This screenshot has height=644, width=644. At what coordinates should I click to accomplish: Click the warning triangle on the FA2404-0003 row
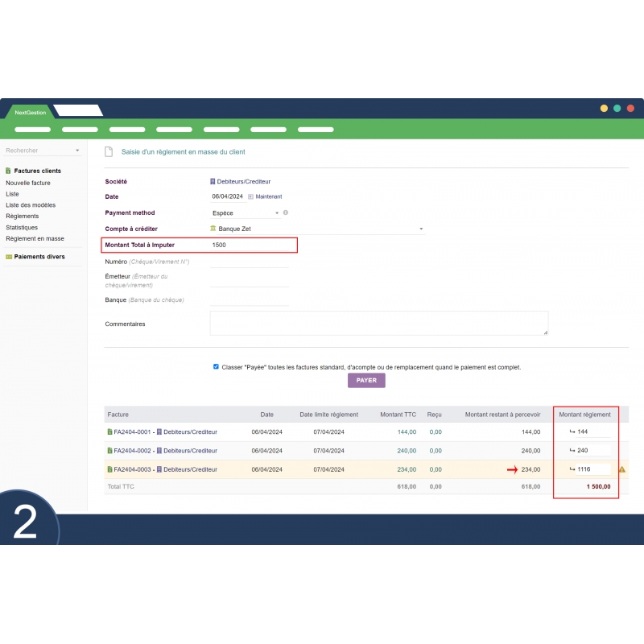pyautogui.click(x=622, y=470)
